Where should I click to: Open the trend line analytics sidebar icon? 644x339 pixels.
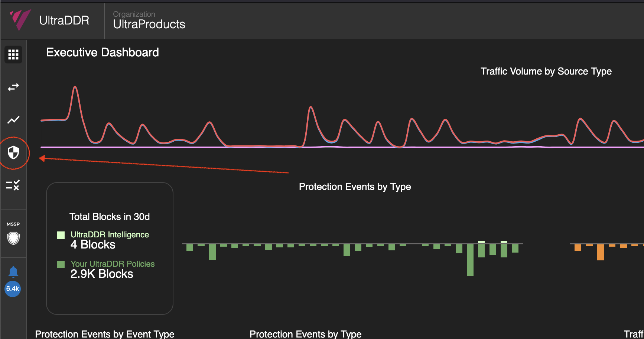(13, 120)
